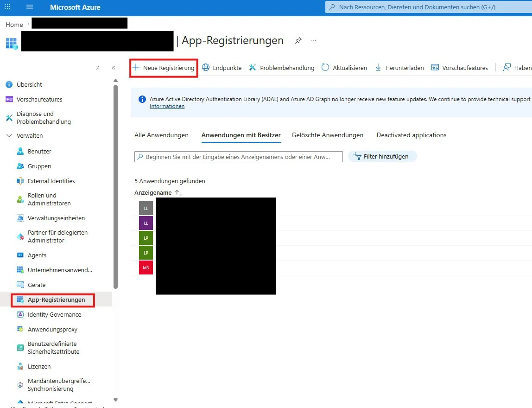Open the Azure portal waffle menu

pos(7,7)
